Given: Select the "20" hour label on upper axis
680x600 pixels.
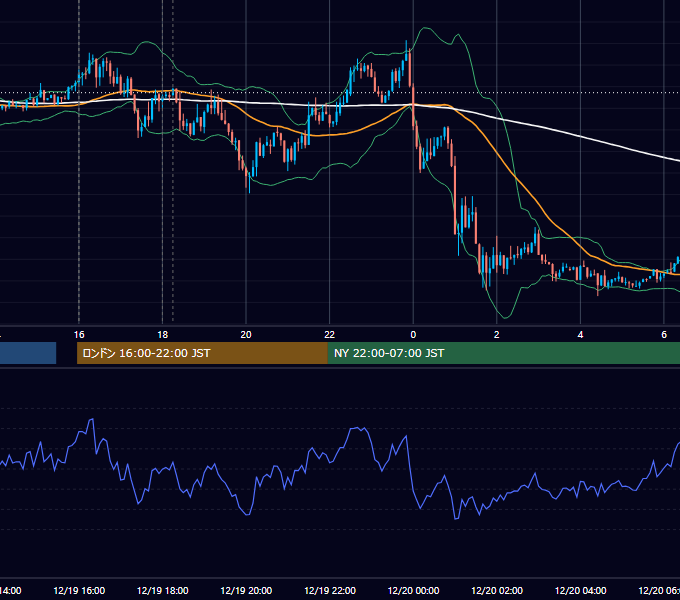Looking at the screenshot, I should coord(246,335).
